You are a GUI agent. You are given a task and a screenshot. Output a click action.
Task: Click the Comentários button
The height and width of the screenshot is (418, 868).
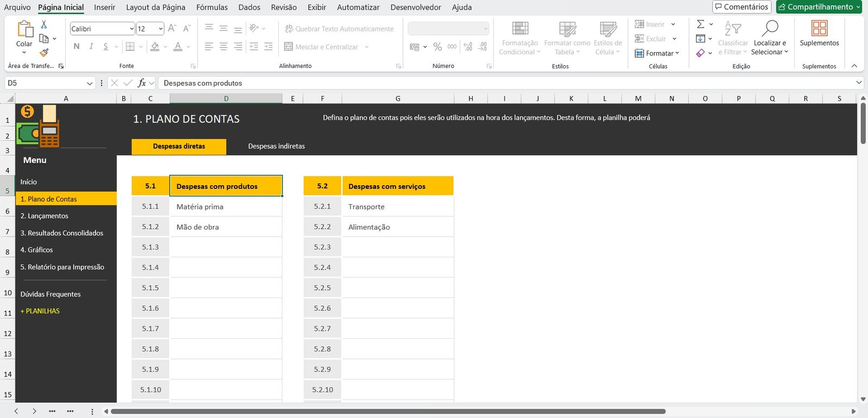coord(742,7)
